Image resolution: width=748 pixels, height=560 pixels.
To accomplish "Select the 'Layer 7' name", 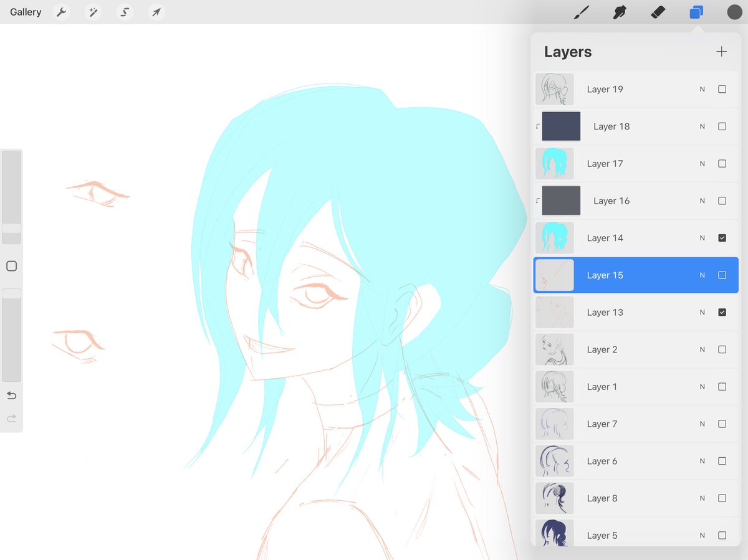I will [602, 424].
